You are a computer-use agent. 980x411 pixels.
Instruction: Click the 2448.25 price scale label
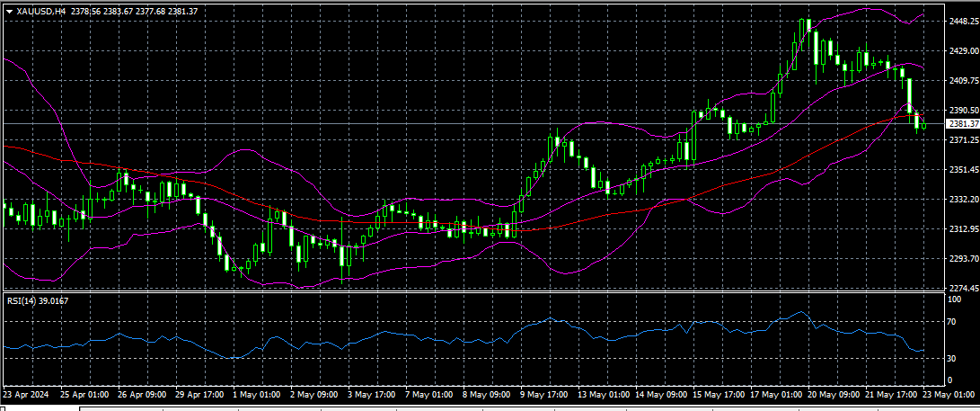(x=963, y=22)
